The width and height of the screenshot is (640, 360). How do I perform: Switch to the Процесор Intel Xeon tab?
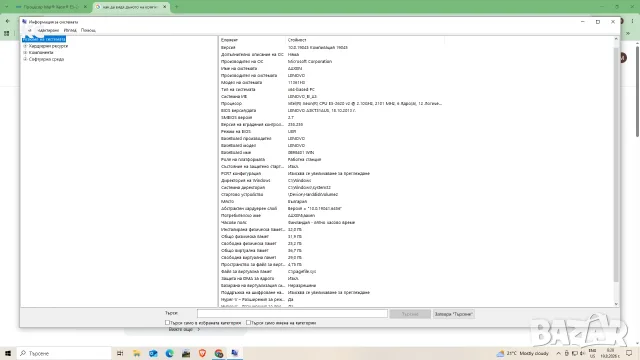(x=48, y=7)
